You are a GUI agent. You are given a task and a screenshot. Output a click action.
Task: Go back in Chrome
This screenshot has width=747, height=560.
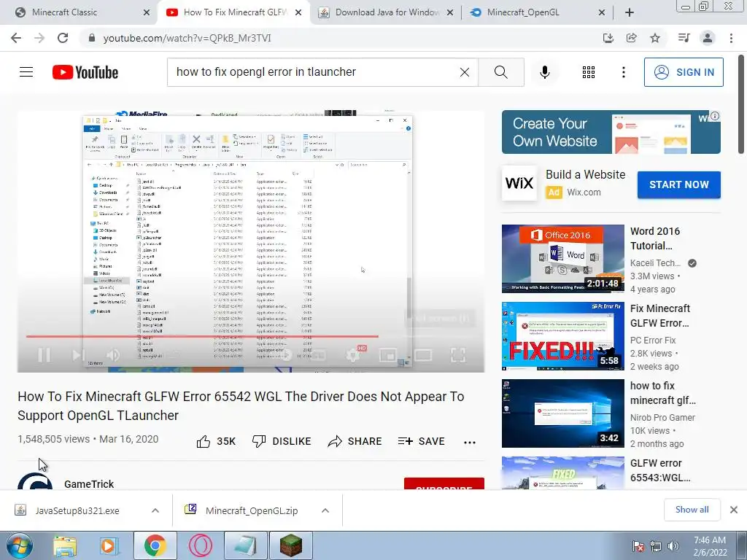tap(16, 38)
